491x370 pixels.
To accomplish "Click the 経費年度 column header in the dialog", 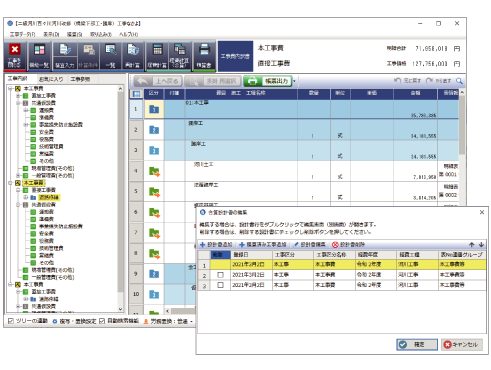I will tap(376, 255).
